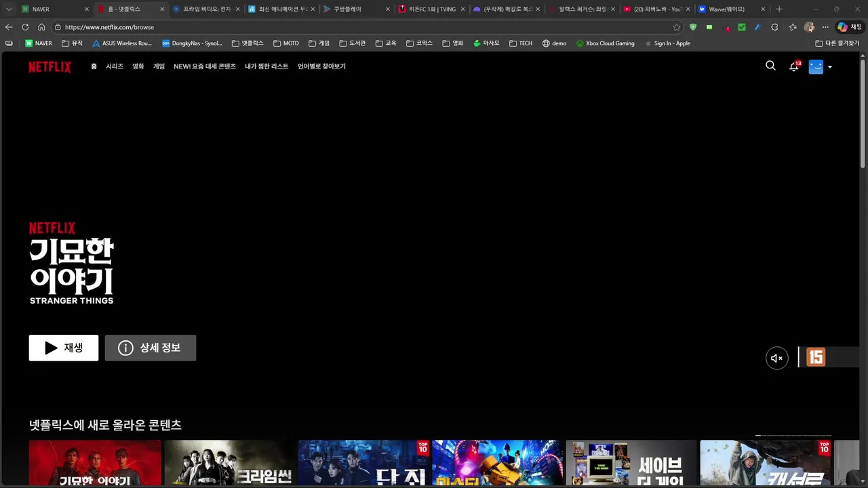
Task: Click the browser home icon
Action: pos(41,27)
